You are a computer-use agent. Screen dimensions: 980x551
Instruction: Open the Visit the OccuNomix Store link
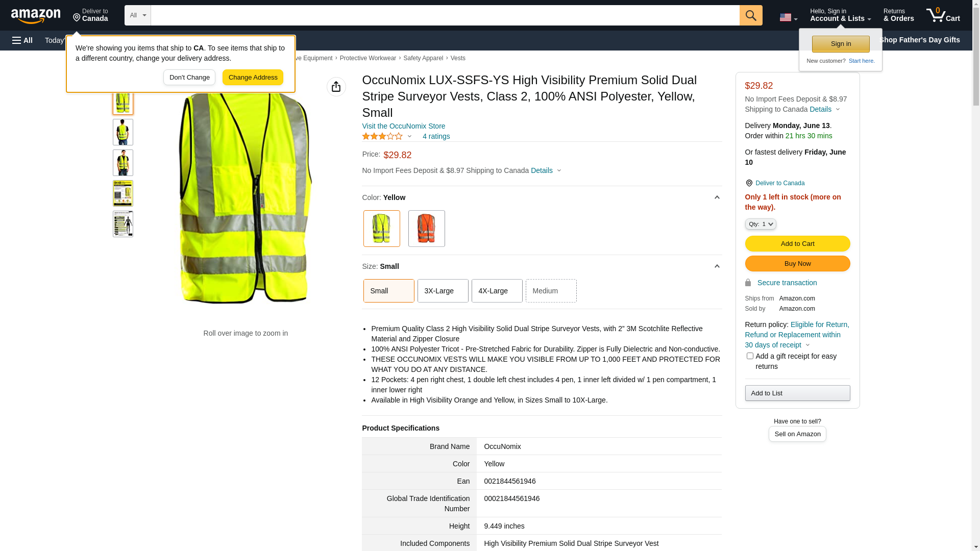(403, 126)
